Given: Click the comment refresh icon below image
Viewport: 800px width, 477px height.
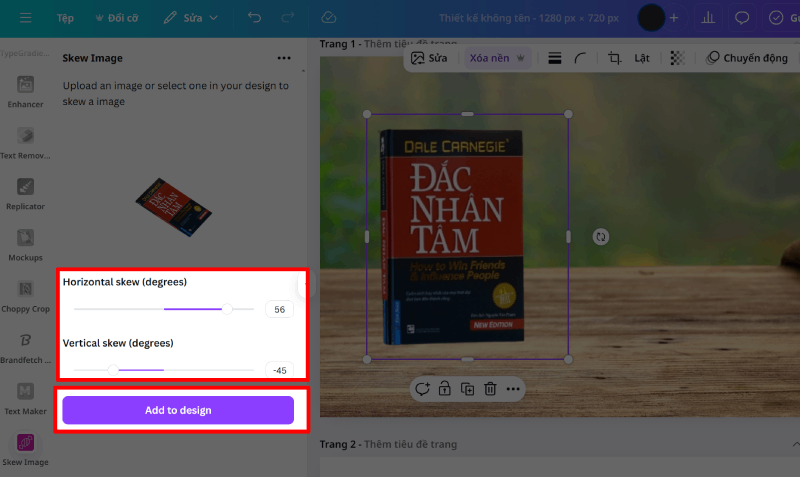Looking at the screenshot, I should (422, 389).
